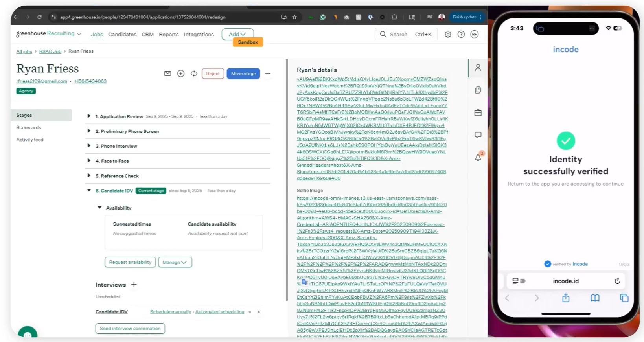Viewport: 644px width, 342px height.
Task: Go to the Candidates navigation tab
Action: click(x=122, y=34)
